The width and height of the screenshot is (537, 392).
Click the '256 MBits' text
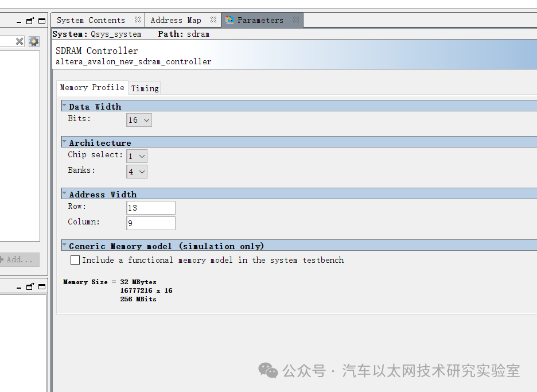(x=138, y=299)
